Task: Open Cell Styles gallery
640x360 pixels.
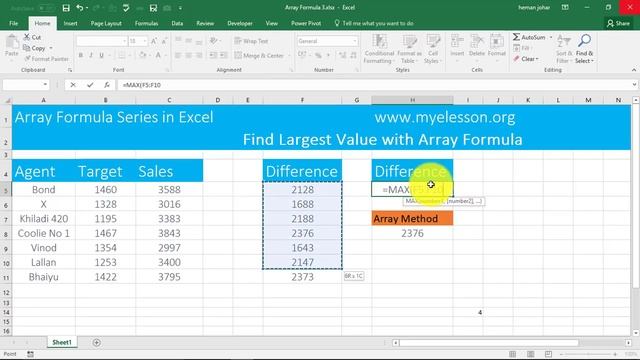Action: click(x=433, y=49)
